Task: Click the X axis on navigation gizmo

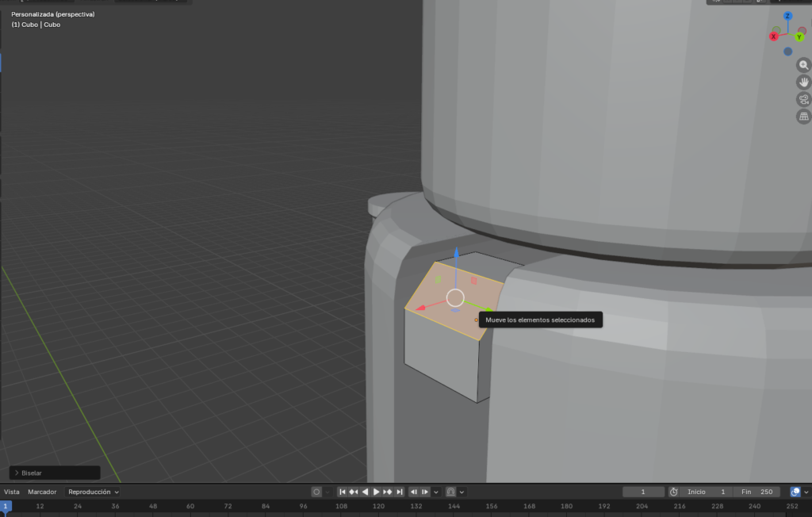Action: click(x=773, y=36)
